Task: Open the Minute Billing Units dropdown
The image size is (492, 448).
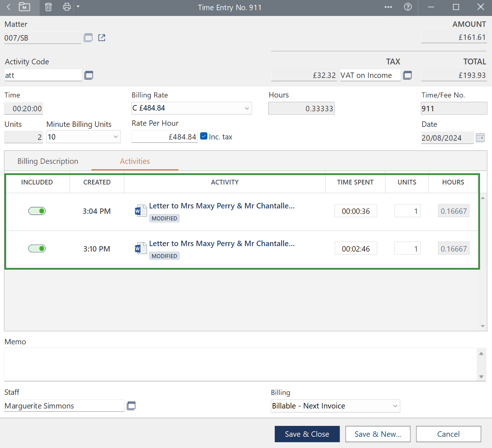Action: click(x=115, y=137)
